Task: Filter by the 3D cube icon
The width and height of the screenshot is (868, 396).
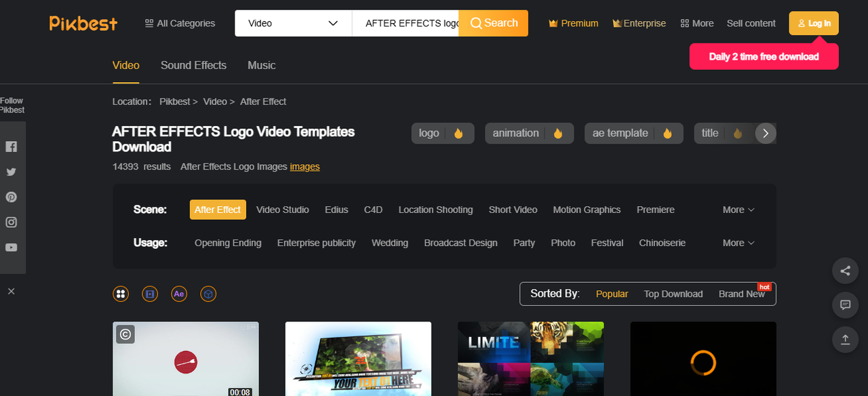Action: [209, 294]
